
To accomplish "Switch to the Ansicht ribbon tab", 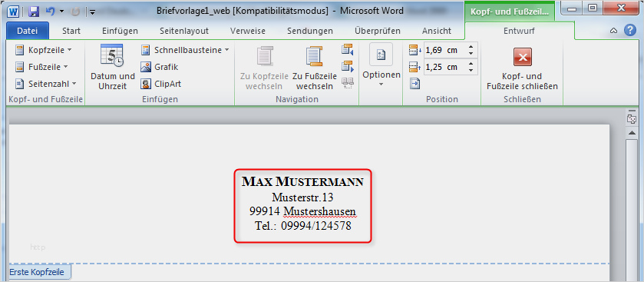I will point(437,31).
